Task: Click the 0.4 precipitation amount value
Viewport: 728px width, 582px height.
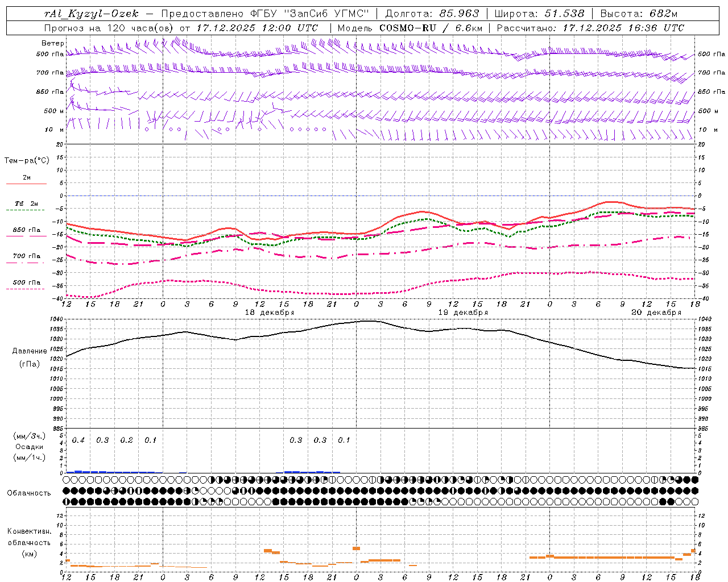Action: pos(78,440)
